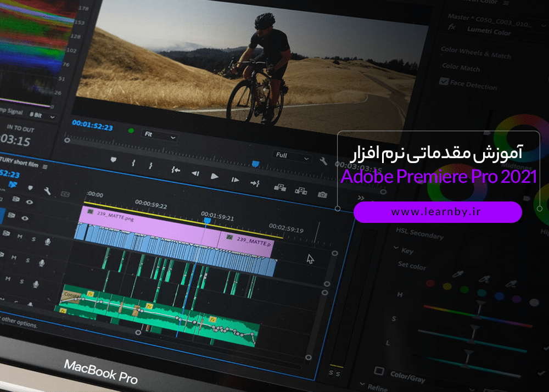This screenshot has height=392, width=549.
Task: Play the sequence in program monitor
Action: click(214, 176)
